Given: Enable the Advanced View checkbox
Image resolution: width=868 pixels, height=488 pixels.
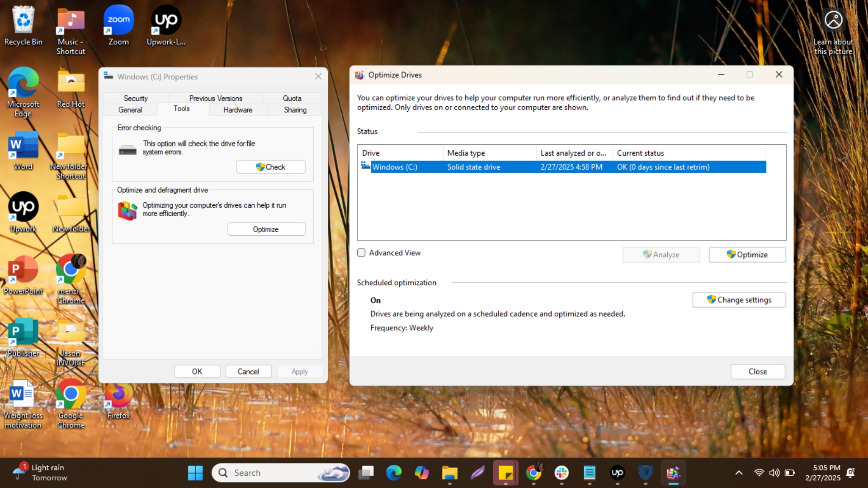Looking at the screenshot, I should click(x=361, y=253).
